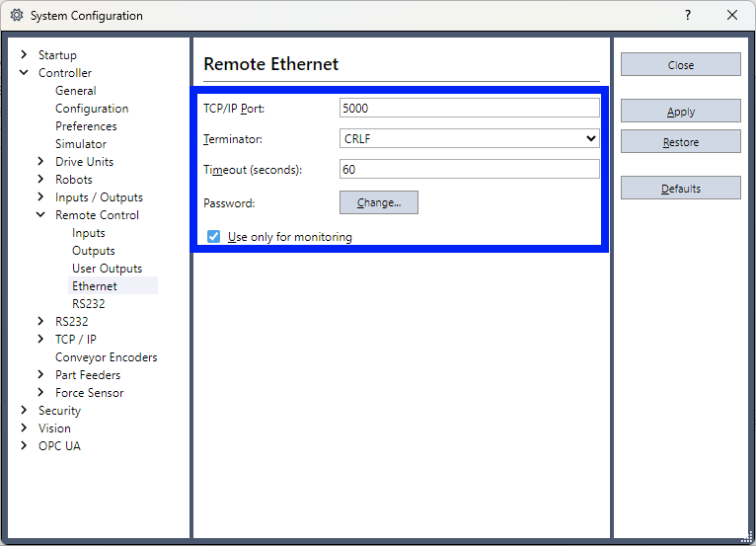This screenshot has height=546, width=756.
Task: Expand the TCP / IP node
Action: coord(40,340)
